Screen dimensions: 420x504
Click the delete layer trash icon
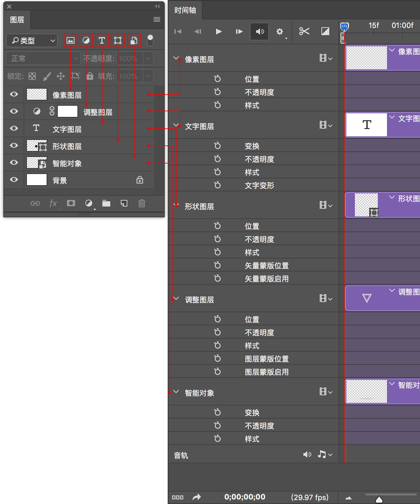[142, 204]
